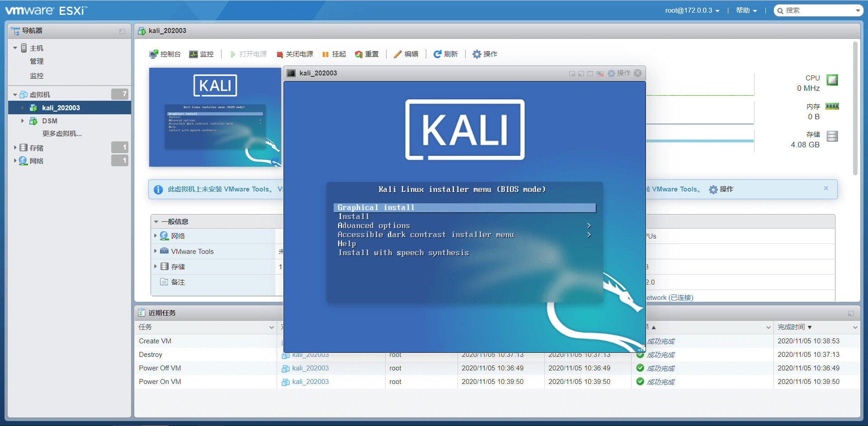The image size is (868, 426).
Task: Open 更多虚拟机... link
Action: [x=62, y=134]
